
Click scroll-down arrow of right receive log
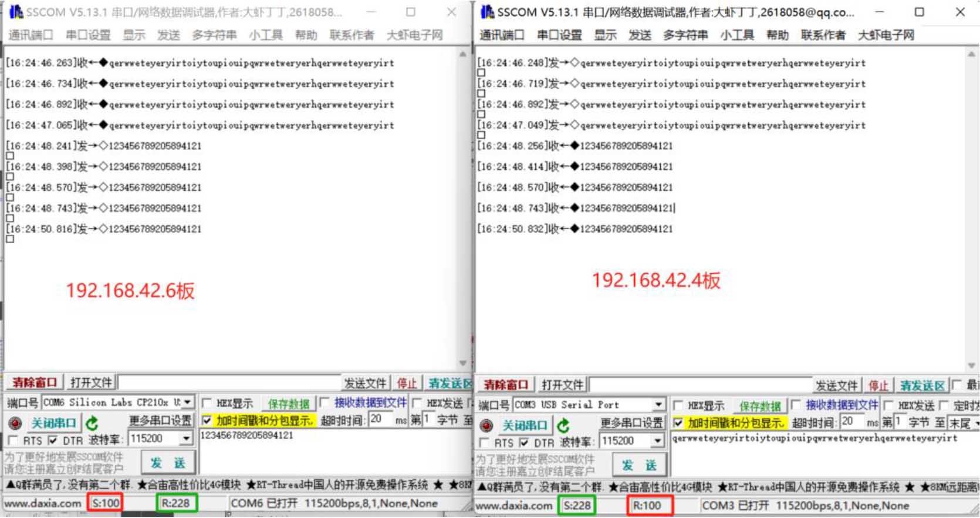click(971, 365)
